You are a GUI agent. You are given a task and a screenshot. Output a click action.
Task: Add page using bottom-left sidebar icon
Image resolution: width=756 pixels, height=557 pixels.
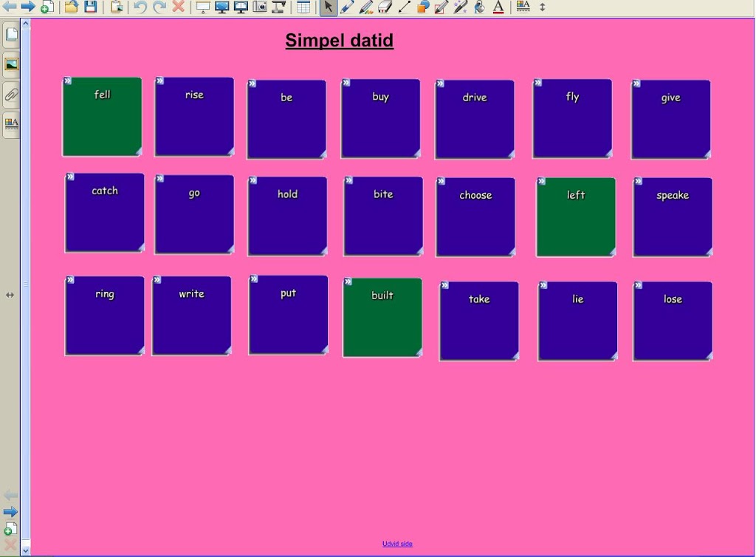tap(10, 528)
